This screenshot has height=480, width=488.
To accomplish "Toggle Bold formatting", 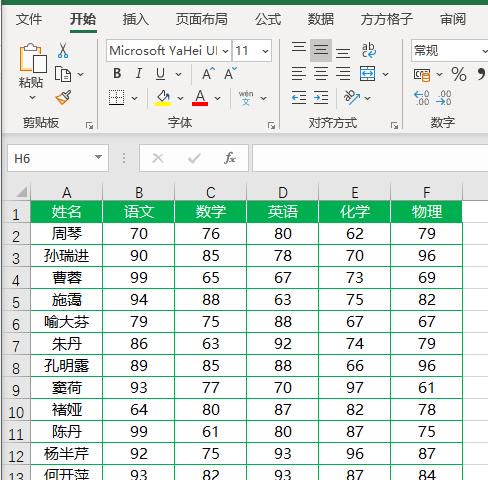I will click(x=117, y=74).
